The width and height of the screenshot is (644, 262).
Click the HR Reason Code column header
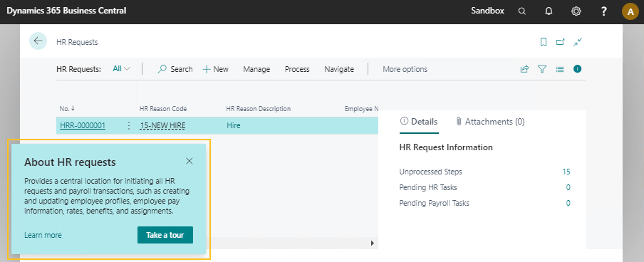click(x=163, y=109)
